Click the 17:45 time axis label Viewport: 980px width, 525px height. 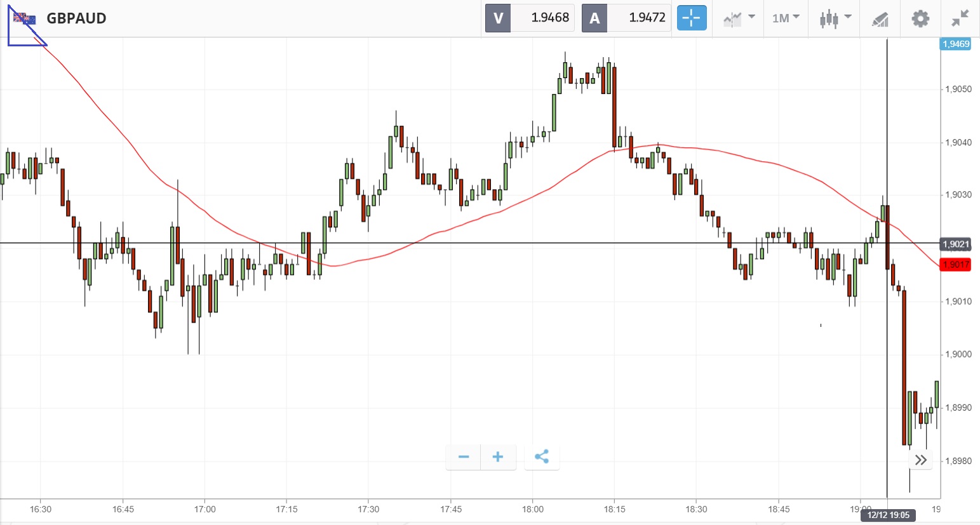[x=451, y=509]
